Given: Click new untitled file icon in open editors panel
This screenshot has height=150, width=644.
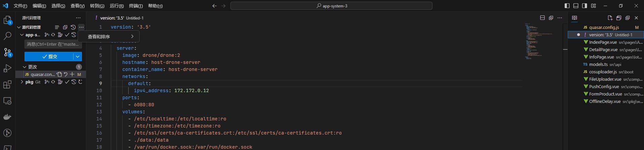Looking at the screenshot, I should coord(610,18).
